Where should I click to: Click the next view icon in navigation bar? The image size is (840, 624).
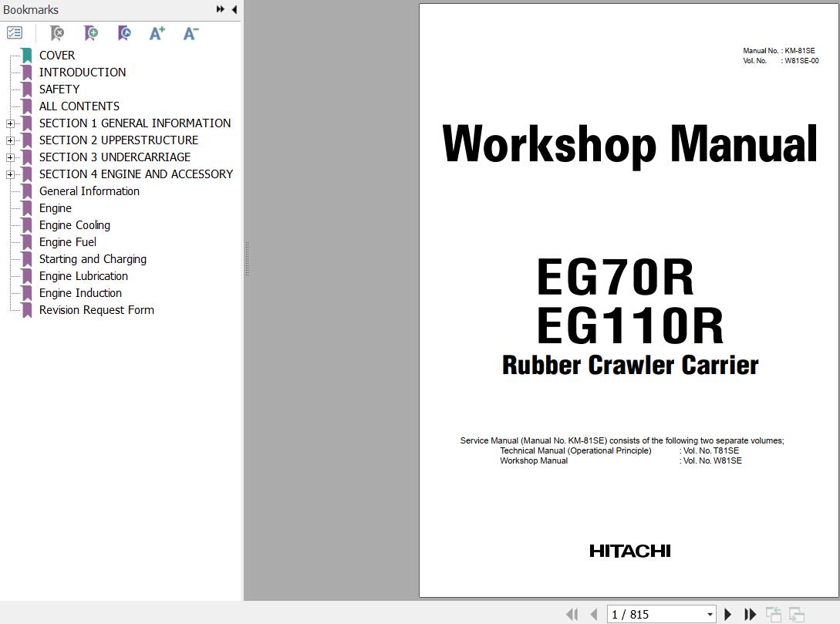(x=797, y=615)
